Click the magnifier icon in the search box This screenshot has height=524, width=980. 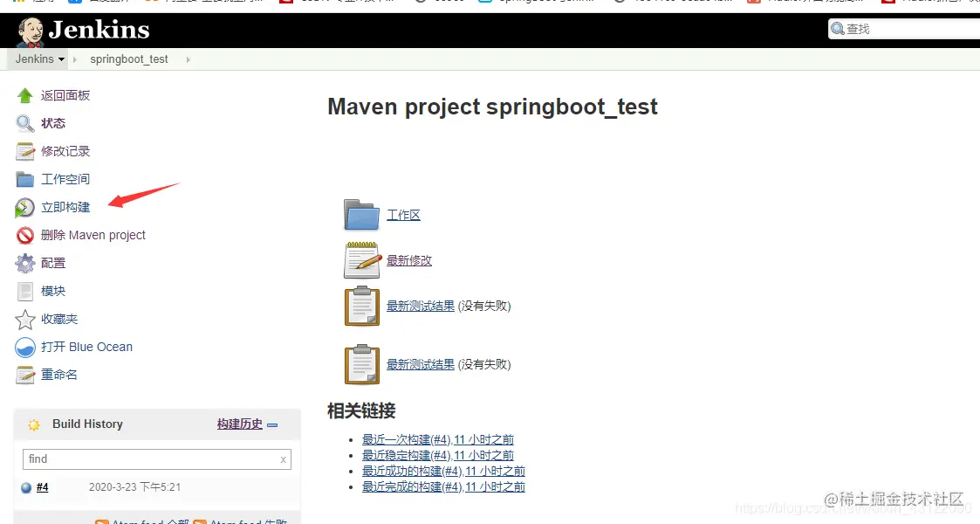pyautogui.click(x=838, y=29)
